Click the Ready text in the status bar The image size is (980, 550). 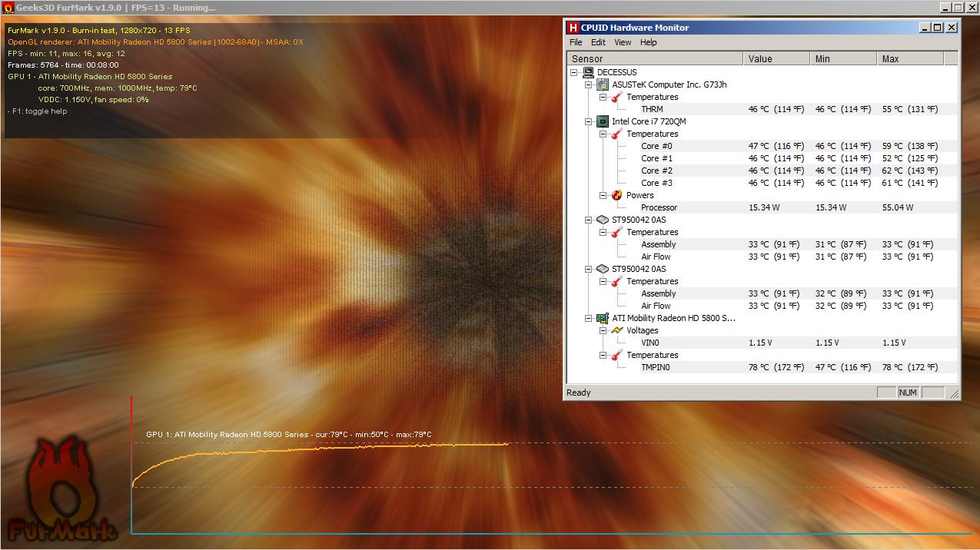[x=579, y=393]
